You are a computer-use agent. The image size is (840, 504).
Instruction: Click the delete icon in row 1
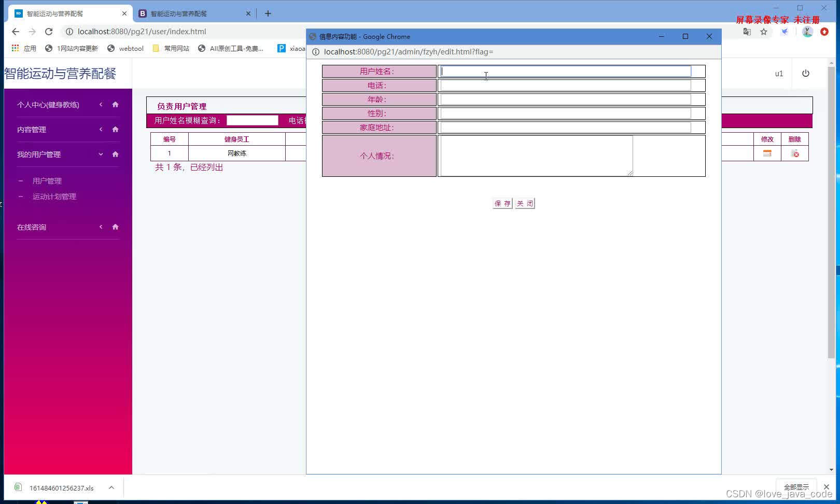click(795, 153)
